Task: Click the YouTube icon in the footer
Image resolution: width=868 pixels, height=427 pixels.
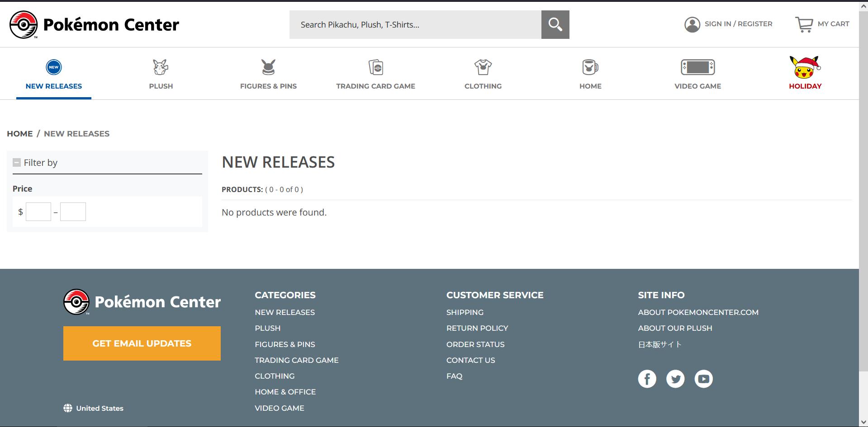Action: click(703, 379)
